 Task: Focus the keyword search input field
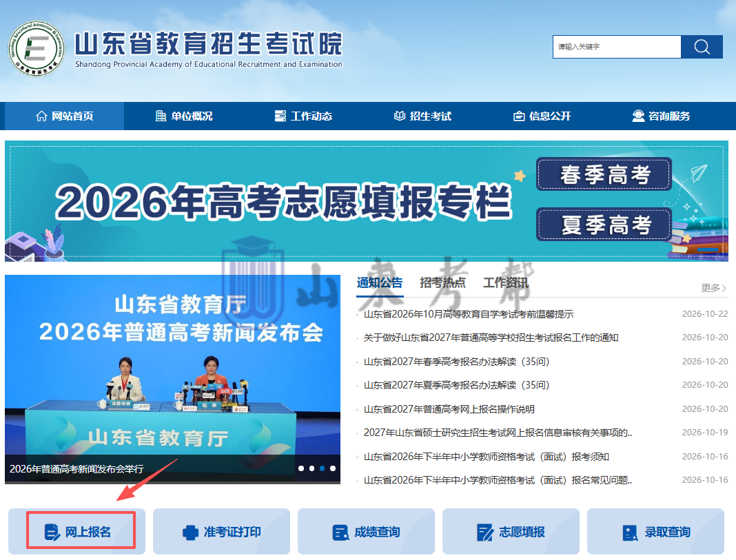[617, 47]
